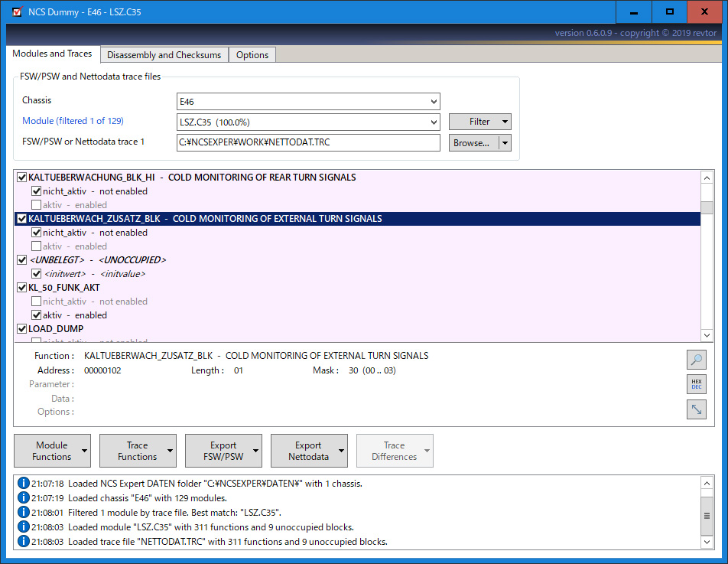Image resolution: width=728 pixels, height=564 pixels.
Task: Toggle the HEX/DEC display icon
Action: (697, 384)
